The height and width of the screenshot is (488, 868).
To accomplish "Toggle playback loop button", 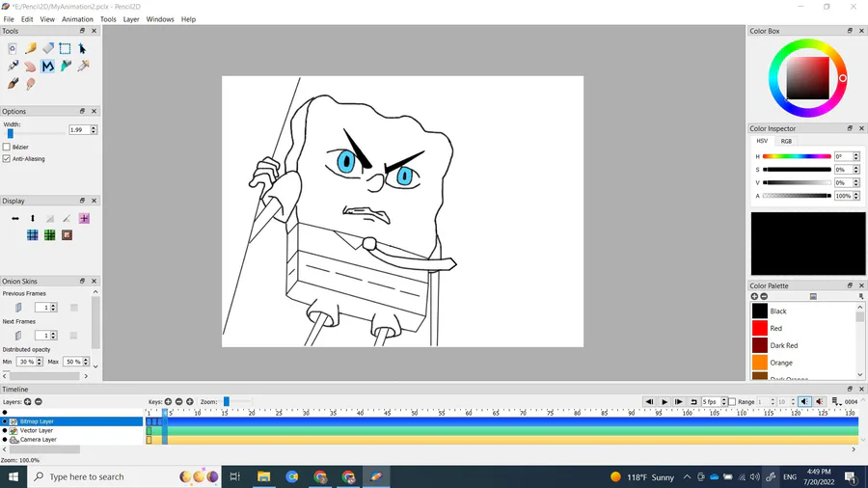I will click(x=693, y=402).
